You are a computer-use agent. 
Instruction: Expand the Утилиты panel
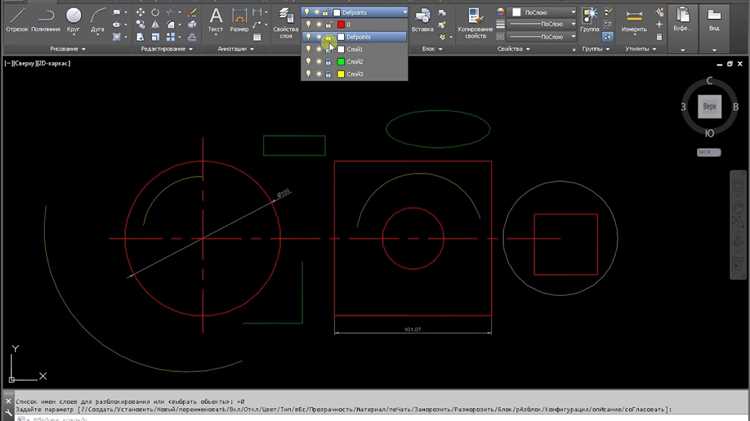coord(640,49)
